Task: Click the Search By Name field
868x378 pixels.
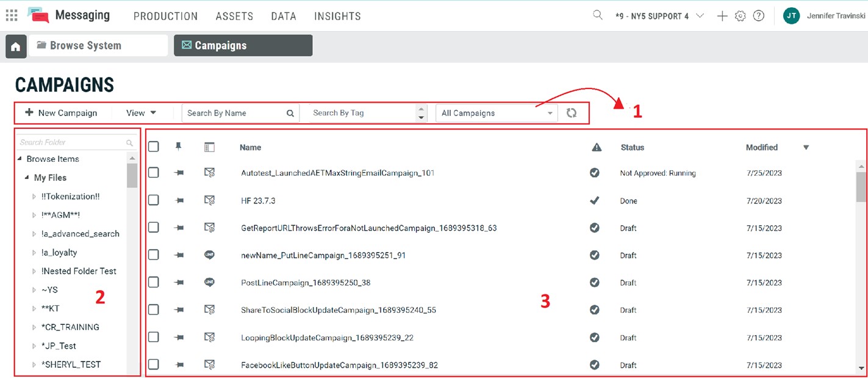Action: point(235,113)
